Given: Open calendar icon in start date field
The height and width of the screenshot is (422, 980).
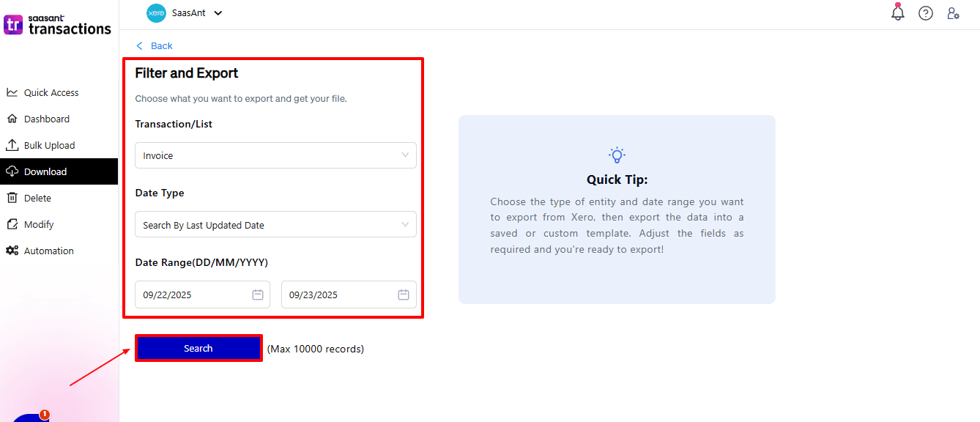Looking at the screenshot, I should pyautogui.click(x=258, y=295).
